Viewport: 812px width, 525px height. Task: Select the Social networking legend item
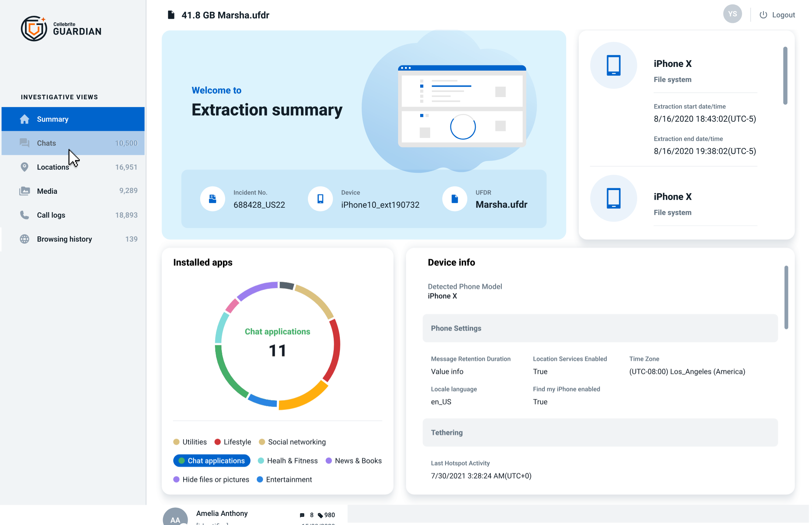point(292,442)
